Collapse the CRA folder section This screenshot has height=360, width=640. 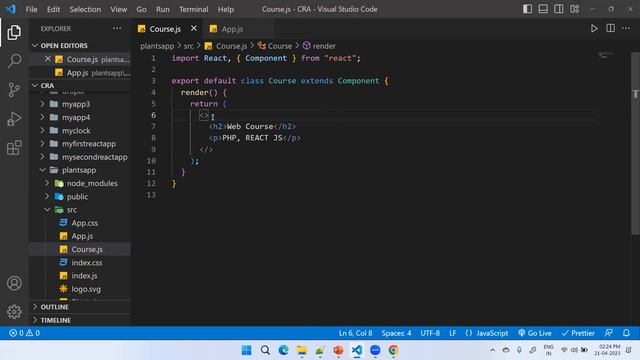point(80,85)
